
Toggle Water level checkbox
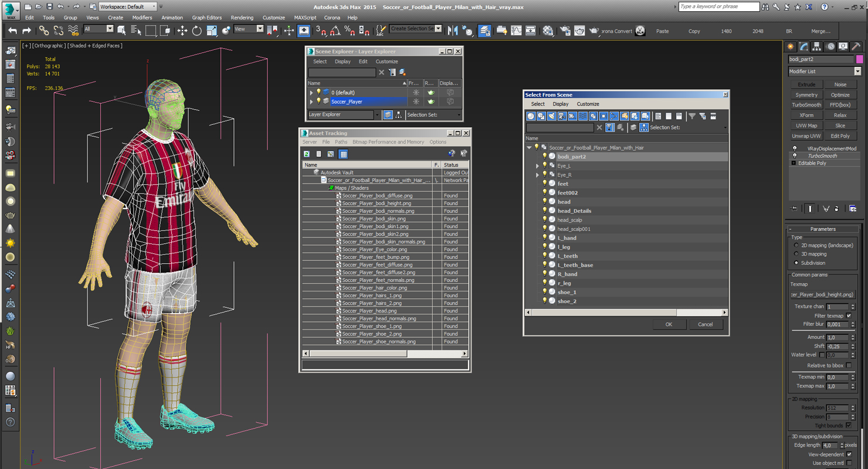click(822, 355)
